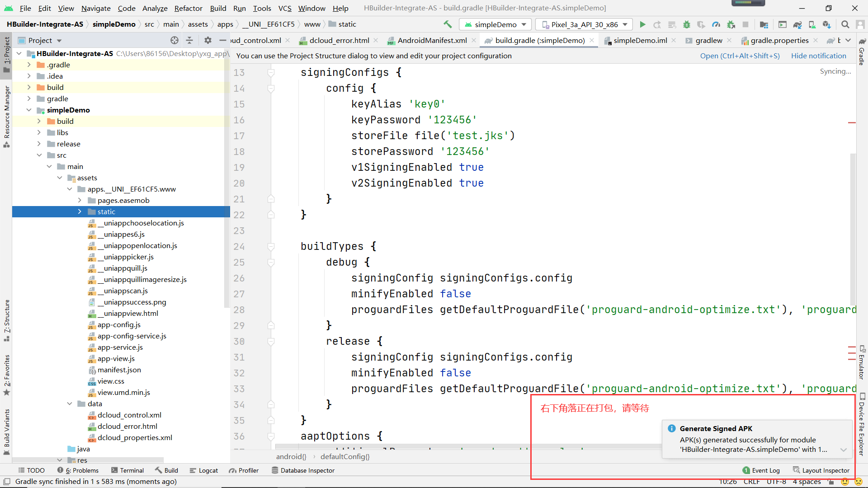Open the Build menu

218,8
